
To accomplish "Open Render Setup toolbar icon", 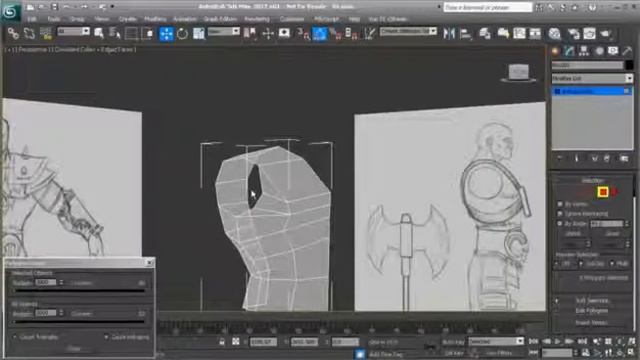I will pyautogui.click(x=573, y=33).
